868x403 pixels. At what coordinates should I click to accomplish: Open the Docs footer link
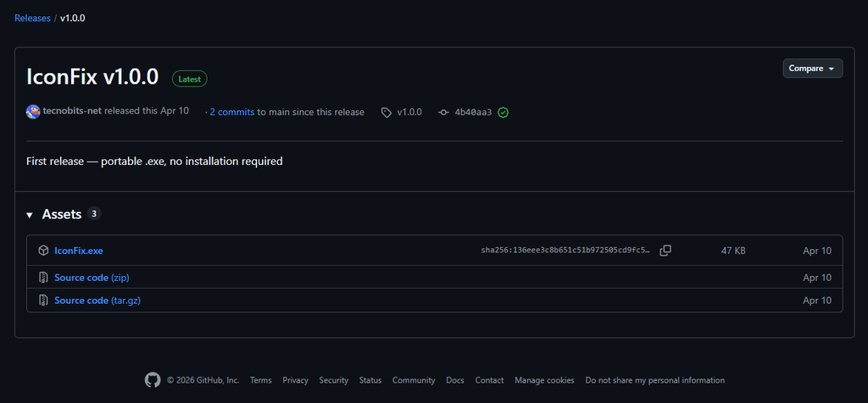coord(455,380)
